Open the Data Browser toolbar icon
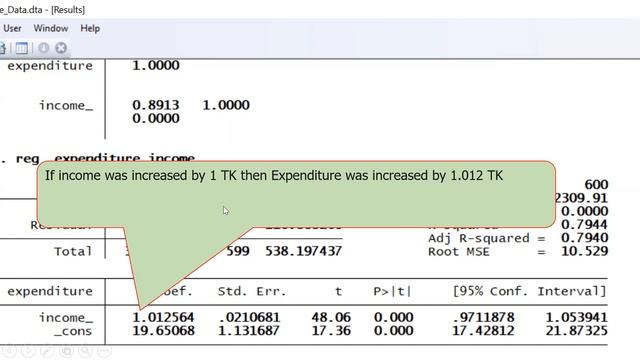The width and height of the screenshot is (640, 360). [x=21, y=48]
